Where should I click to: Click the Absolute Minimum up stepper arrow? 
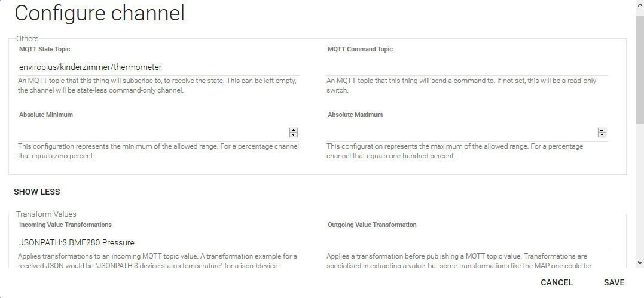[294, 130]
